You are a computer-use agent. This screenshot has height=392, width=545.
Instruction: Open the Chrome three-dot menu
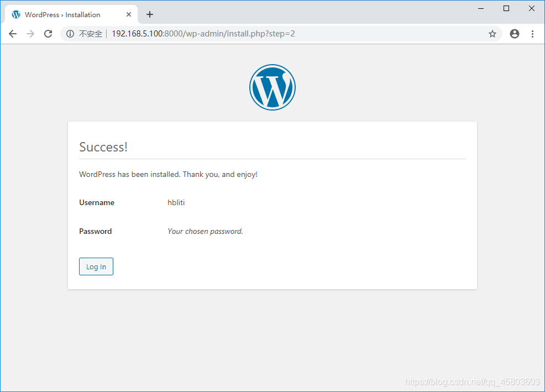[x=532, y=34]
